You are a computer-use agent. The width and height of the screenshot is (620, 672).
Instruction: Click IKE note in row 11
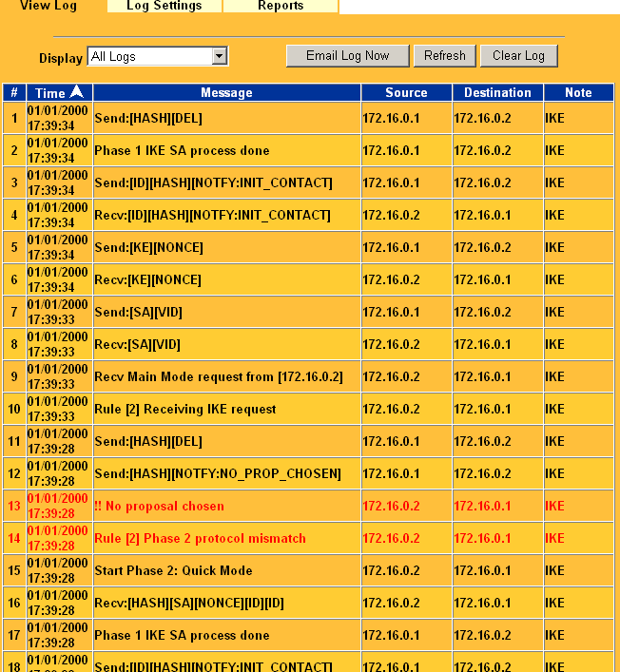554,441
